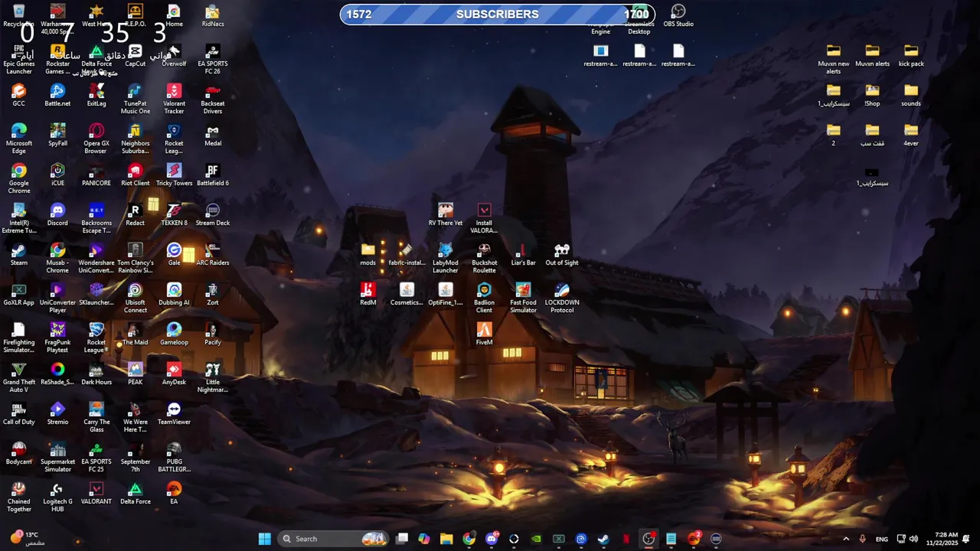Launch the Call of Duty desktop icon
Viewport: 980px width, 551px height.
[19, 413]
